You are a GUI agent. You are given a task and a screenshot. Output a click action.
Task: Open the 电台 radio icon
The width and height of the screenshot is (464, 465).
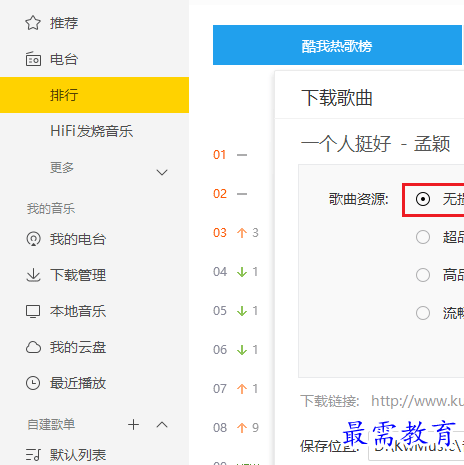pos(33,59)
